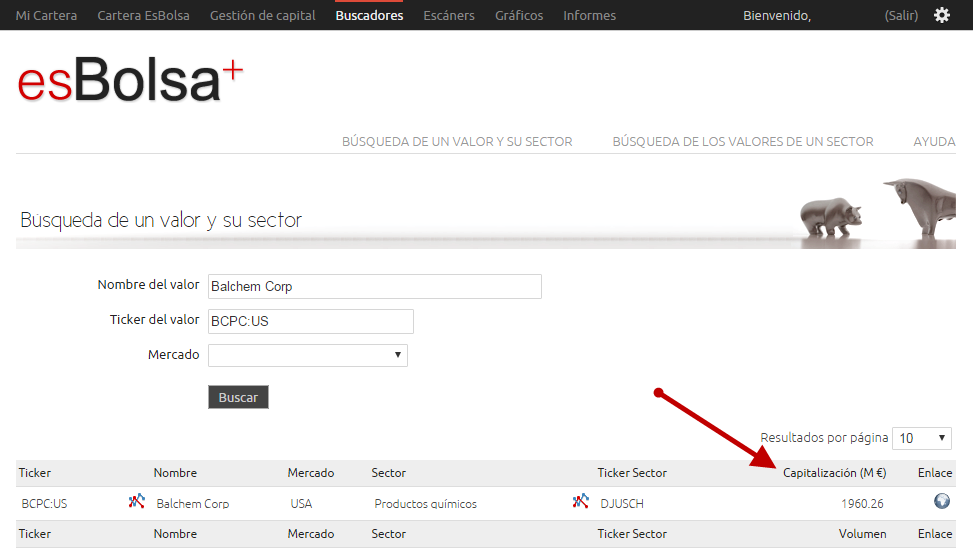Screen dimensions: 973x556
Task: Click the Nombre del valor input field
Action: click(x=374, y=286)
